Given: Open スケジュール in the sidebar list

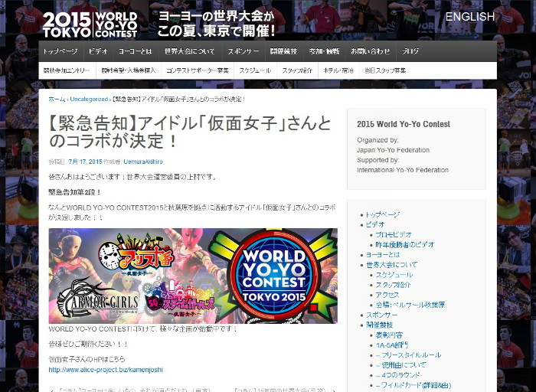Looking at the screenshot, I should [394, 275].
